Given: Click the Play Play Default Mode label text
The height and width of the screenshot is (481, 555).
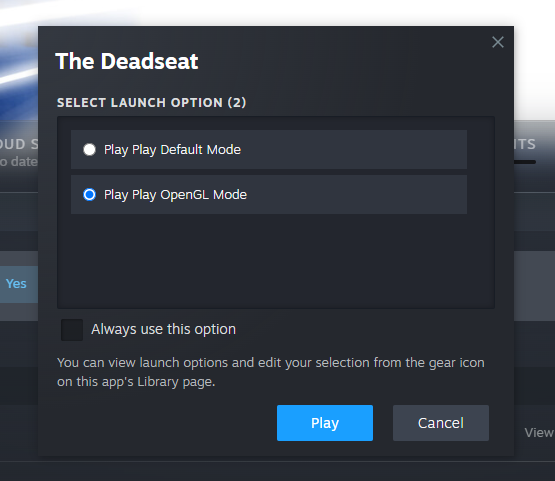Looking at the screenshot, I should pyautogui.click(x=172, y=149).
